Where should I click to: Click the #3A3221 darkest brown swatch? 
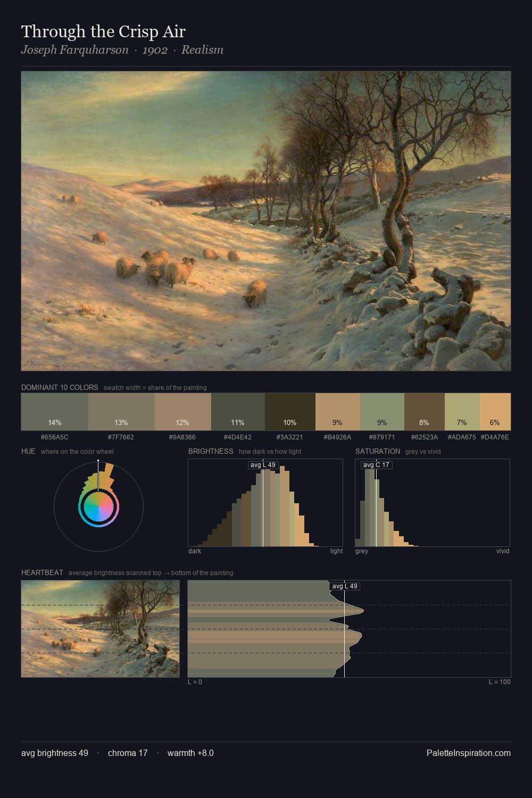[290, 412]
